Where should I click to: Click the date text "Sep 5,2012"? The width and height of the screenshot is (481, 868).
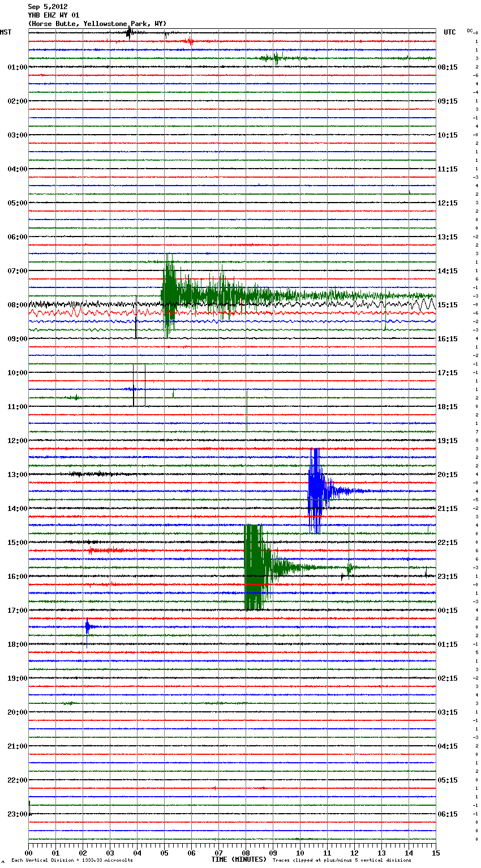(x=48, y=7)
